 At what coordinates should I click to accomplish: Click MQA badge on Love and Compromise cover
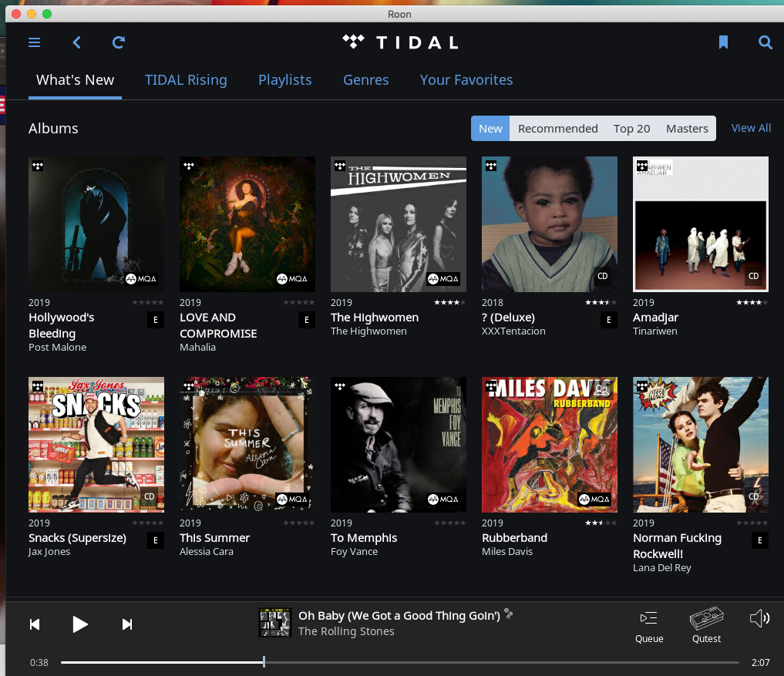(x=292, y=279)
